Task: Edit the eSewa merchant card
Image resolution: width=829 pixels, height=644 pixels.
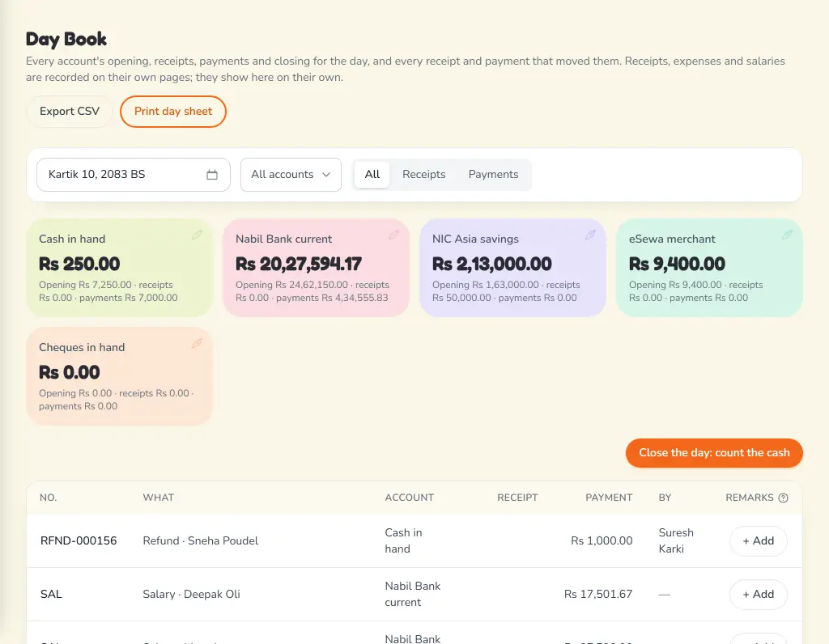Action: point(787,235)
